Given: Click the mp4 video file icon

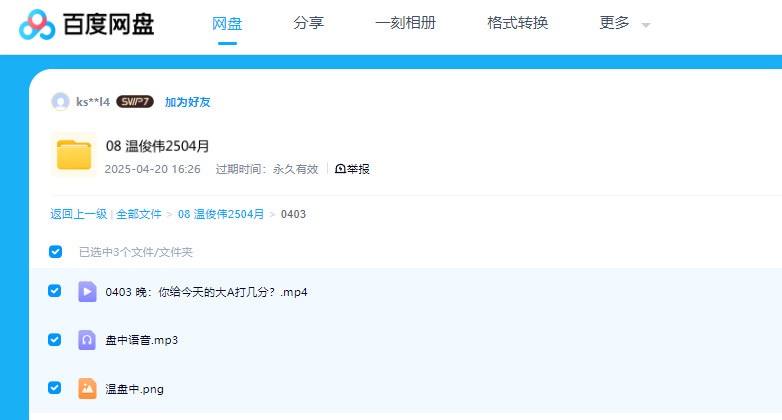Looking at the screenshot, I should (87, 291).
